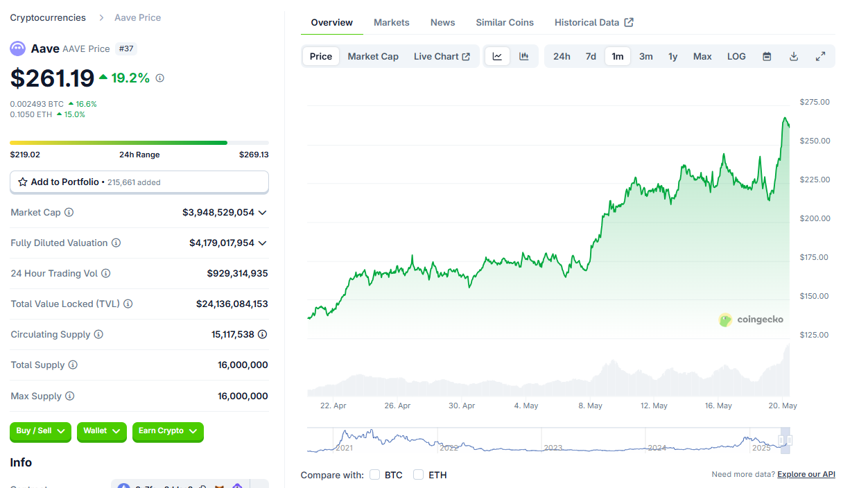Show Circulating Supply label info icon
Screen dimensions: 868x488
[x=98, y=335]
